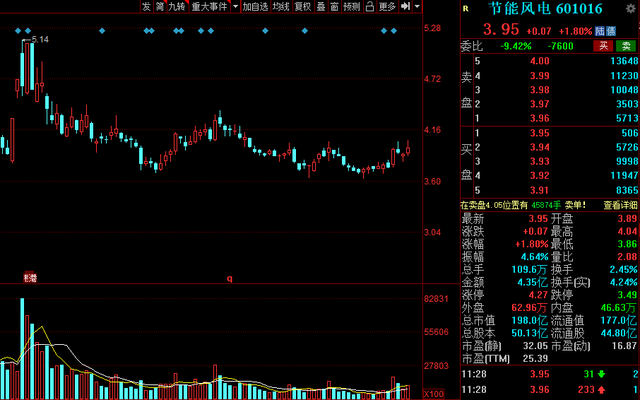This screenshot has width=640, height=400.
Task: Click the 市盈(TTM) value 25.39
Action: pos(535,359)
